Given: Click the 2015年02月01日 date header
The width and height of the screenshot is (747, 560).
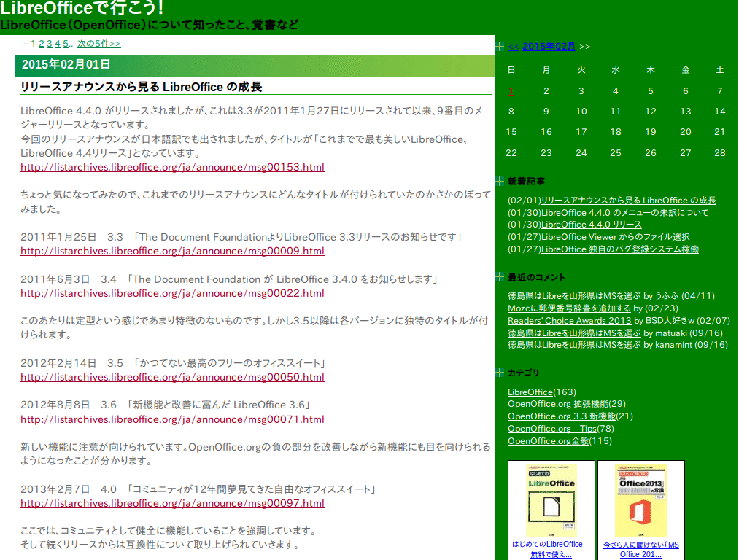Looking at the screenshot, I should (66, 64).
